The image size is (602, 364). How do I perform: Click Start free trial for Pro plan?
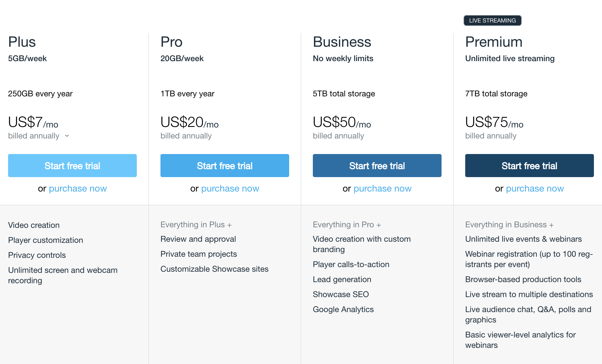pyautogui.click(x=225, y=166)
